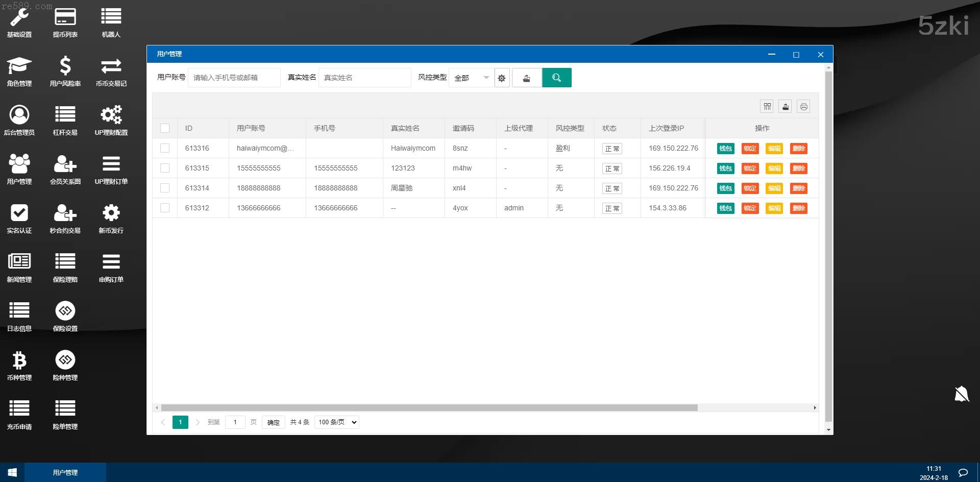Viewport: 980px width, 482px height.
Task: Click the gear settings button beside 风控类型
Action: [x=502, y=78]
